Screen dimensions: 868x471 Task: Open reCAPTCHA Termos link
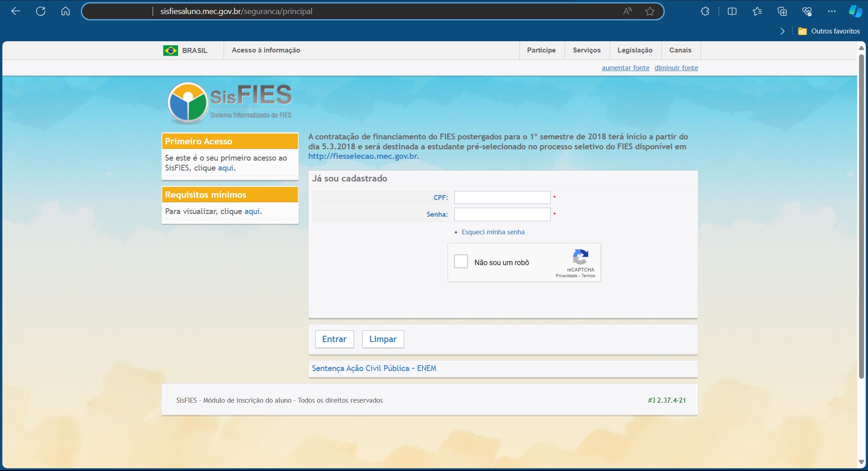(588, 276)
